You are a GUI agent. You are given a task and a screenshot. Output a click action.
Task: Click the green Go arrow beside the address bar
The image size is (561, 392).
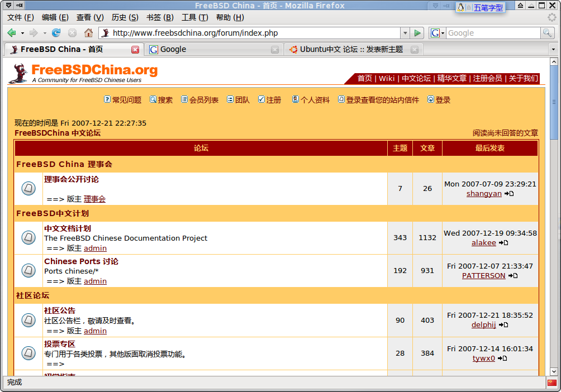click(417, 33)
